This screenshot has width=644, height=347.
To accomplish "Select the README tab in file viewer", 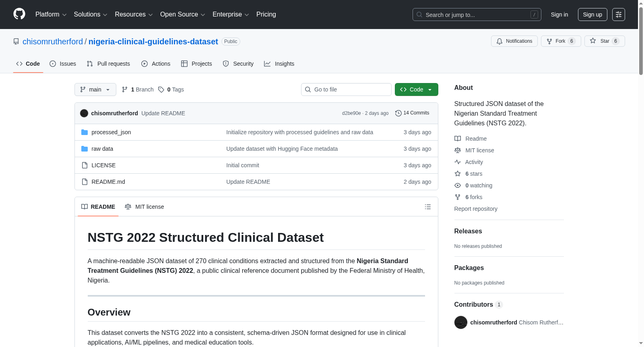I will 98,207.
